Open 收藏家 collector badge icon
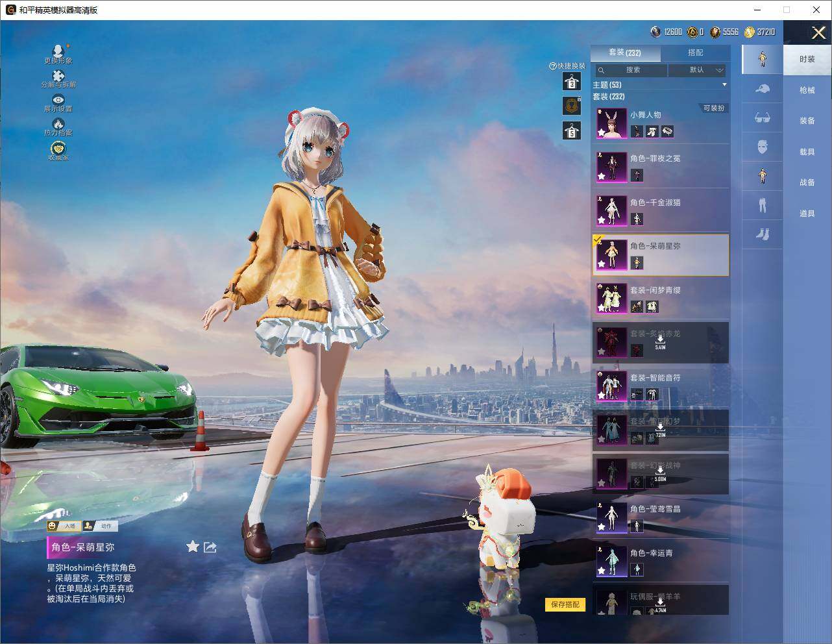This screenshot has height=644, width=832. [x=58, y=149]
